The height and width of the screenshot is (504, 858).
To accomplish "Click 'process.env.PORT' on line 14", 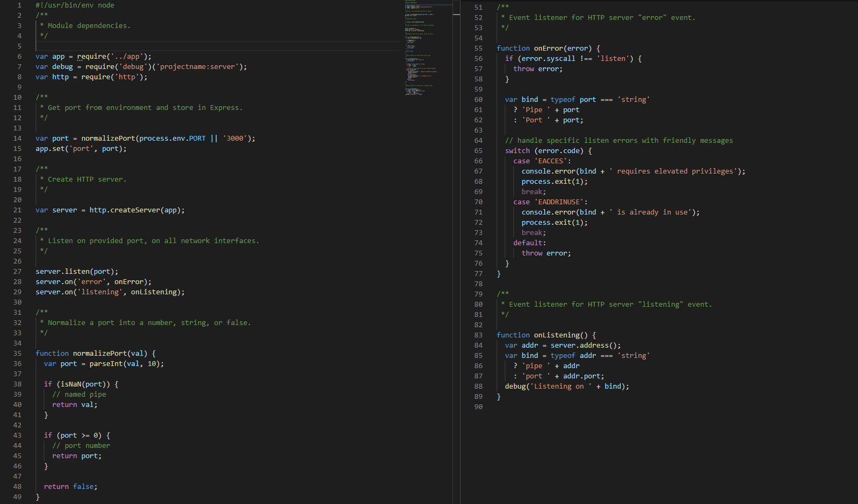I will tap(173, 138).
